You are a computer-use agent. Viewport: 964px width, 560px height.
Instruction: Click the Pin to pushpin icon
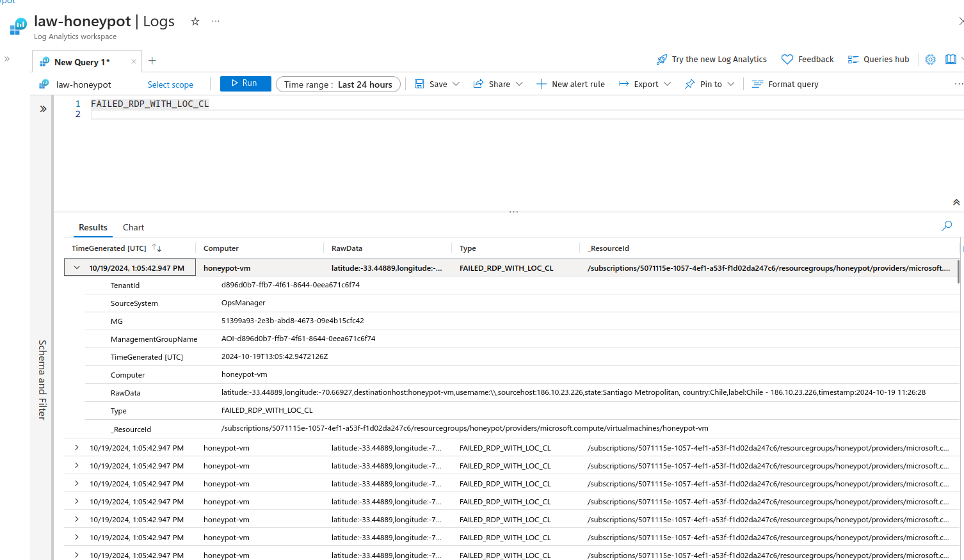pos(689,84)
